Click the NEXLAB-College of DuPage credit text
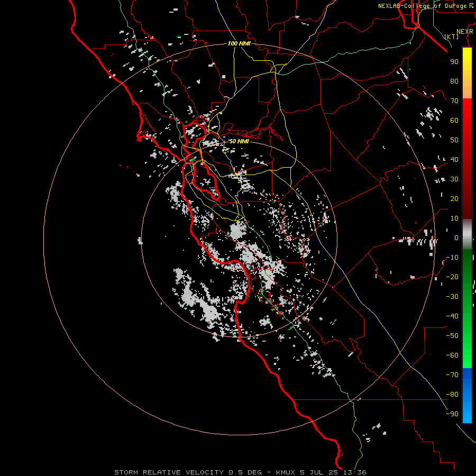Image resolution: width=476 pixels, height=476 pixels. pyautogui.click(x=425, y=6)
